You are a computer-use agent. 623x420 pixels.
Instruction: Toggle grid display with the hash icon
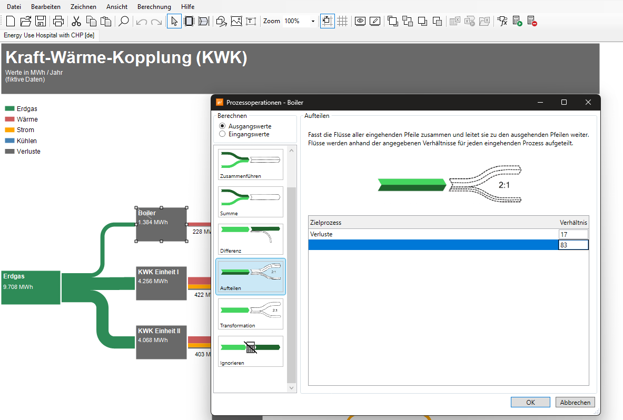click(342, 21)
